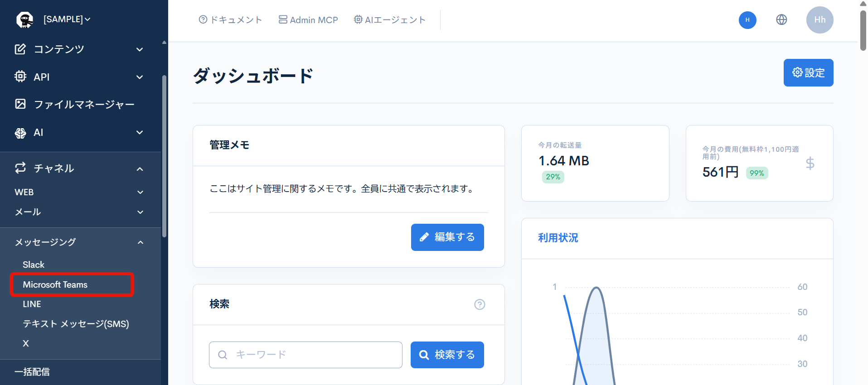
Task: Click the chip icon beside AIエージェント
Action: [358, 19]
